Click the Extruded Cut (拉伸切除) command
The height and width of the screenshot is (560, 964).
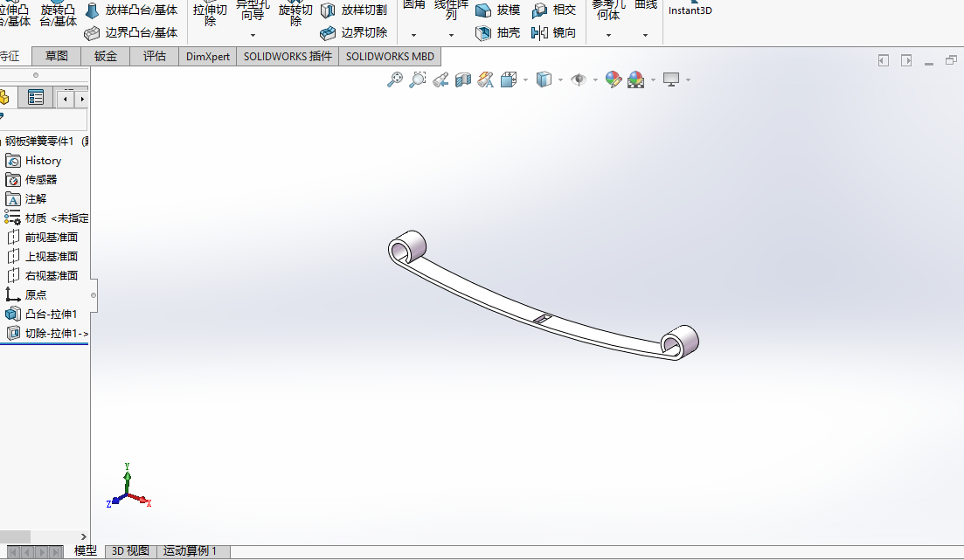coord(210,16)
